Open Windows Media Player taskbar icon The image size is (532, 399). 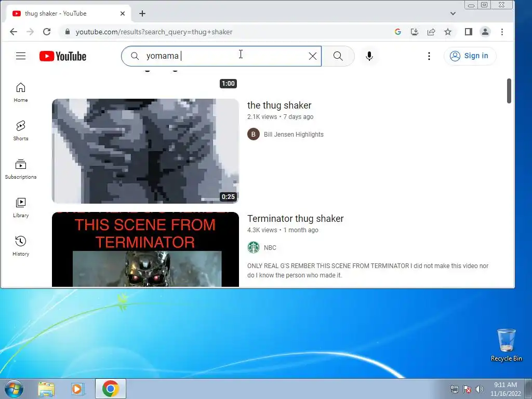(77, 389)
